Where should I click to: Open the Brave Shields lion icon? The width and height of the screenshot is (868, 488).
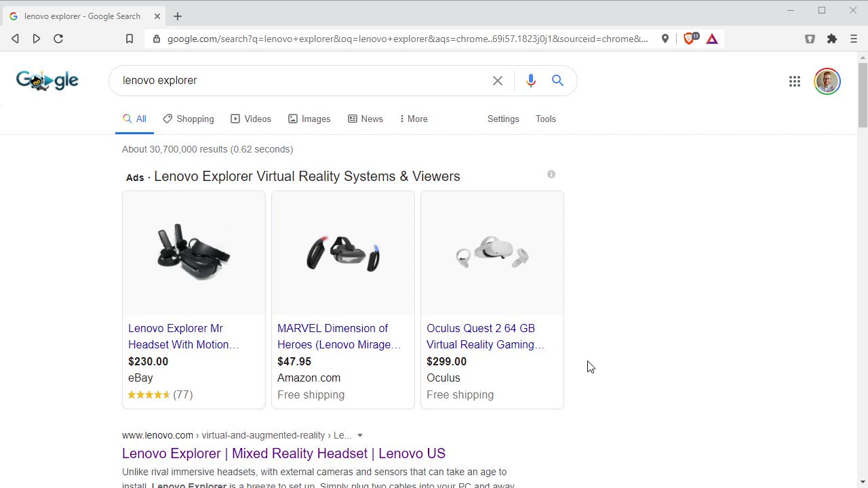689,39
